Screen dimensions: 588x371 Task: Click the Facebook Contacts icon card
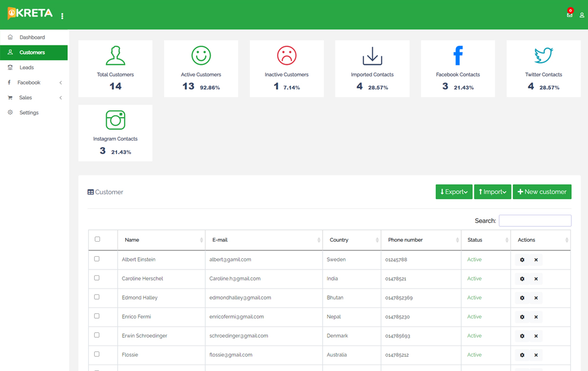click(458, 56)
